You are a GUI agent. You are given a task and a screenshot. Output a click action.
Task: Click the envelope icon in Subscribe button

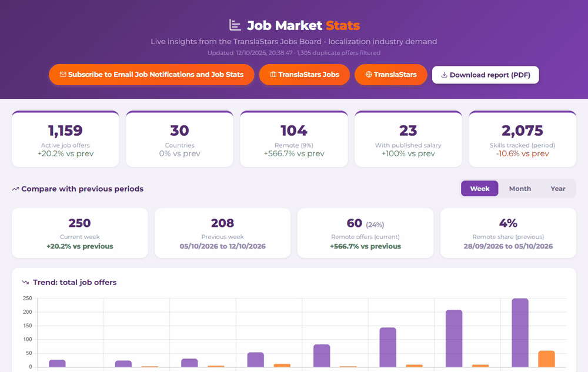(x=63, y=75)
